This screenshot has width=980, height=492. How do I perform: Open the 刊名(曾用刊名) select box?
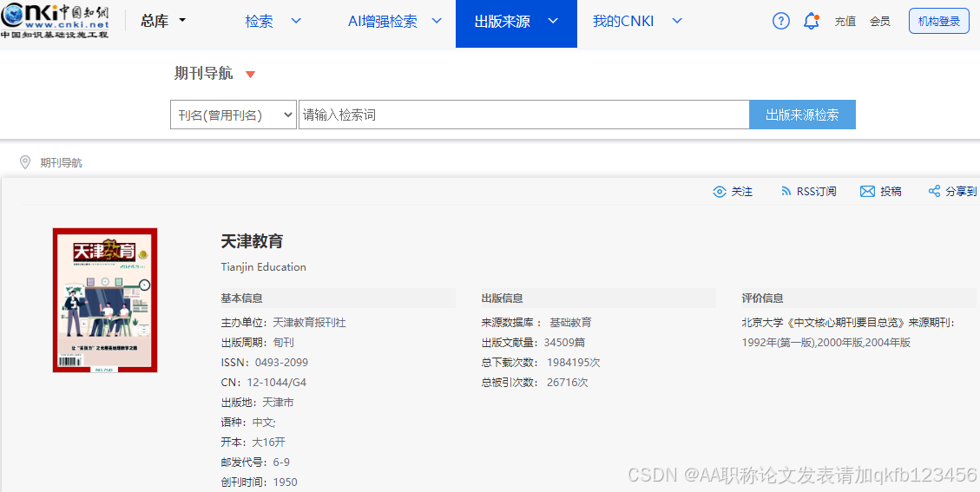pos(233,115)
